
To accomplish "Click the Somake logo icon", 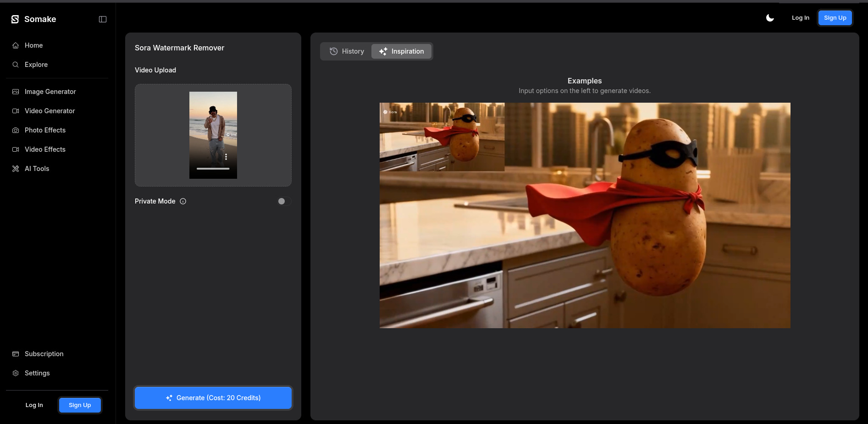I will pos(15,19).
